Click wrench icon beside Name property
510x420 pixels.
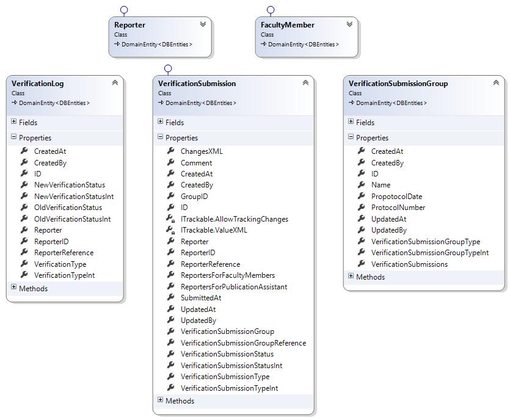(362, 184)
